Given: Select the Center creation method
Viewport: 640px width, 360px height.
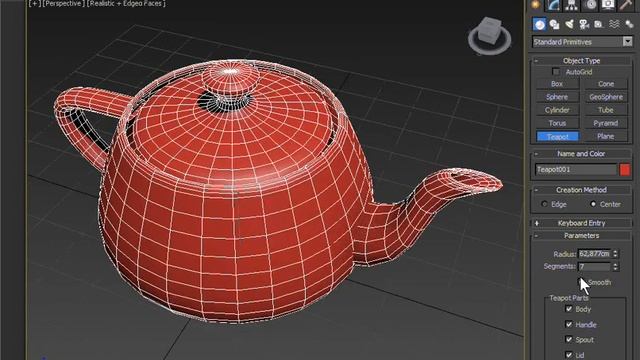Looking at the screenshot, I should 593,204.
